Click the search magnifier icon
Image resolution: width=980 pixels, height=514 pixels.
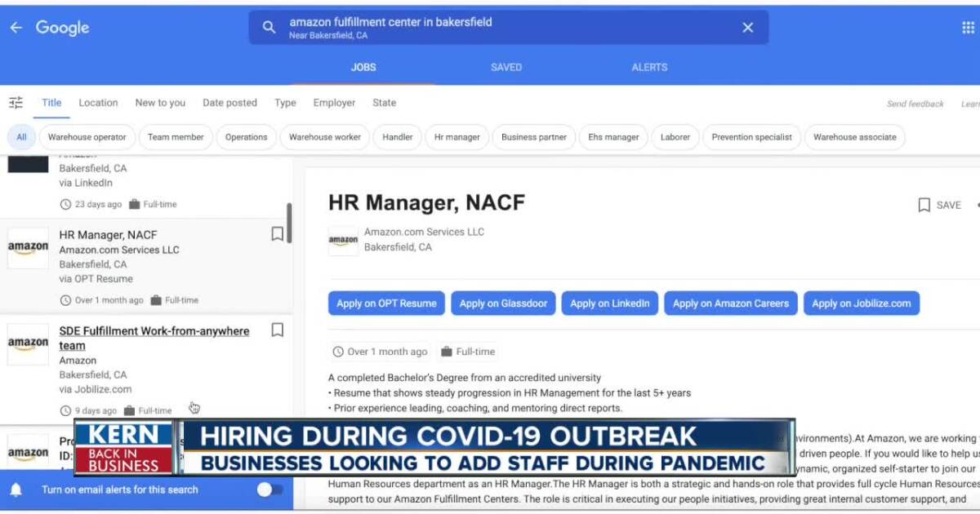[269, 28]
